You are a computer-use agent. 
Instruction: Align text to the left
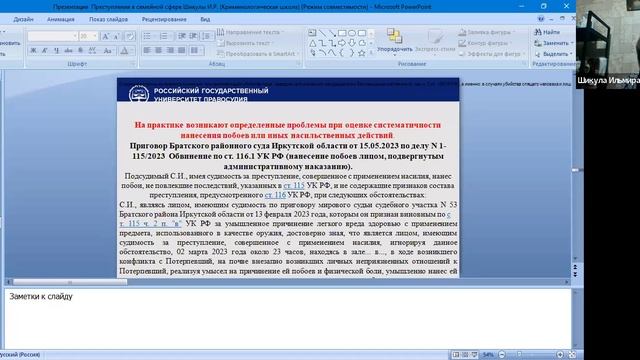click(147, 50)
